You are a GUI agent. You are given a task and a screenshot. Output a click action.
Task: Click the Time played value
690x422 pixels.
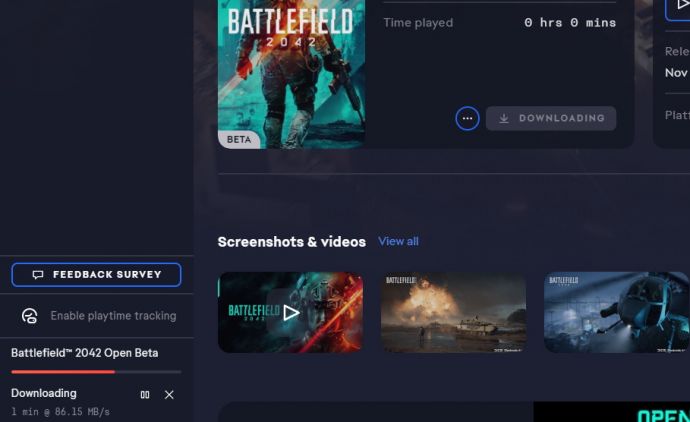pos(570,22)
